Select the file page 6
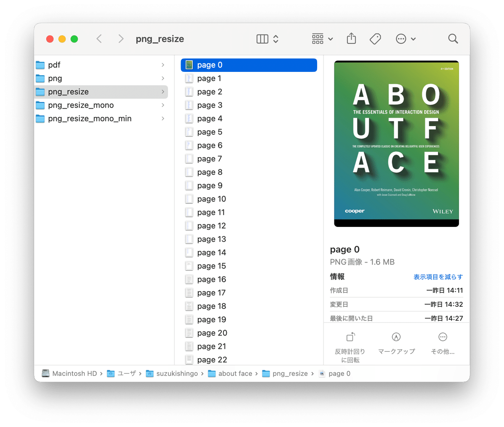The image size is (504, 427). click(249, 145)
